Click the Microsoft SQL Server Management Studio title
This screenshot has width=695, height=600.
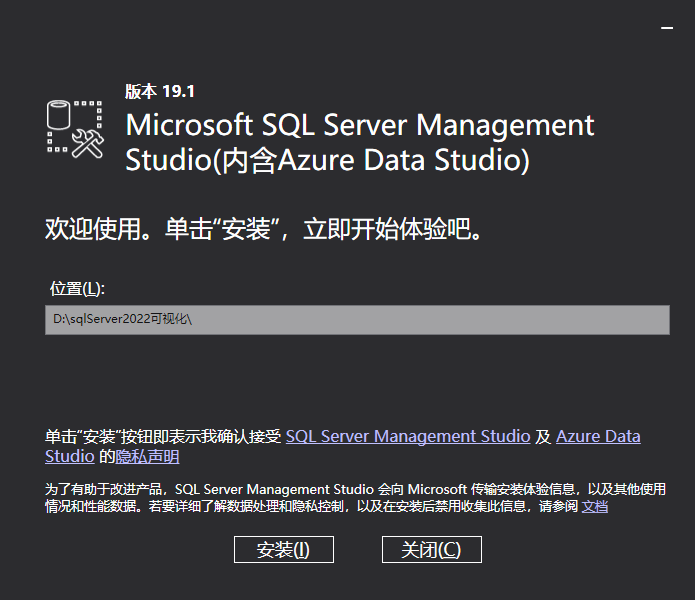pyautogui.click(x=359, y=142)
